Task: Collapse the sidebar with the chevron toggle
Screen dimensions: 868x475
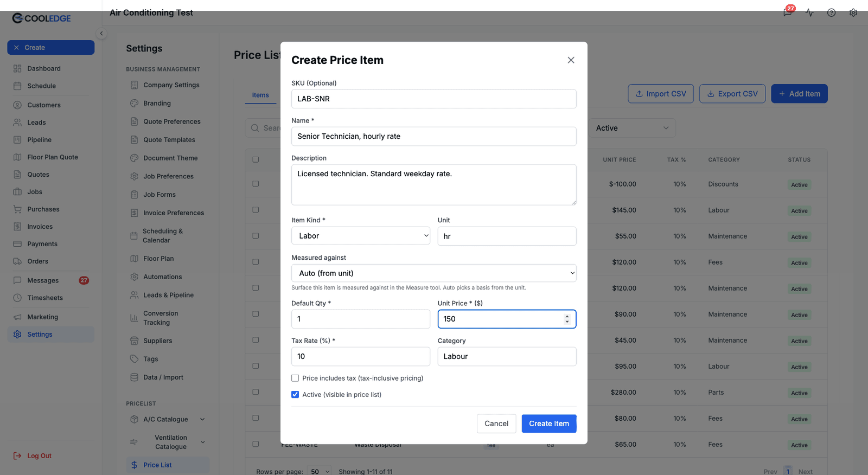Action: (x=101, y=34)
